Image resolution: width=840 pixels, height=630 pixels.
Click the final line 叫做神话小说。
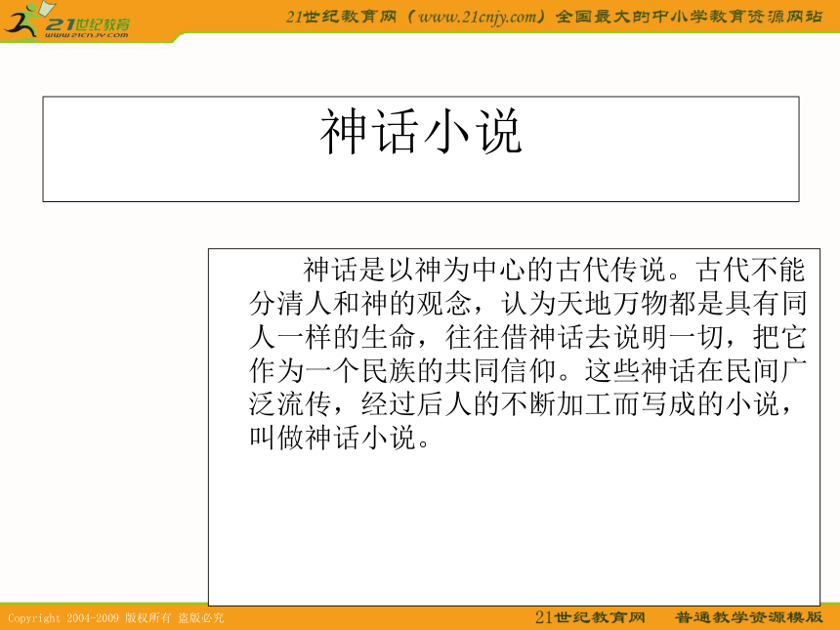point(340,438)
